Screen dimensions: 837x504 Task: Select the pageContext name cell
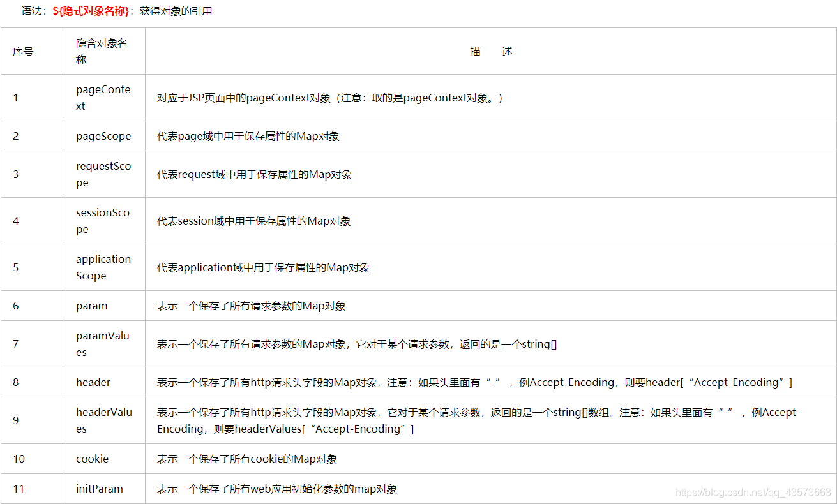[x=103, y=98]
